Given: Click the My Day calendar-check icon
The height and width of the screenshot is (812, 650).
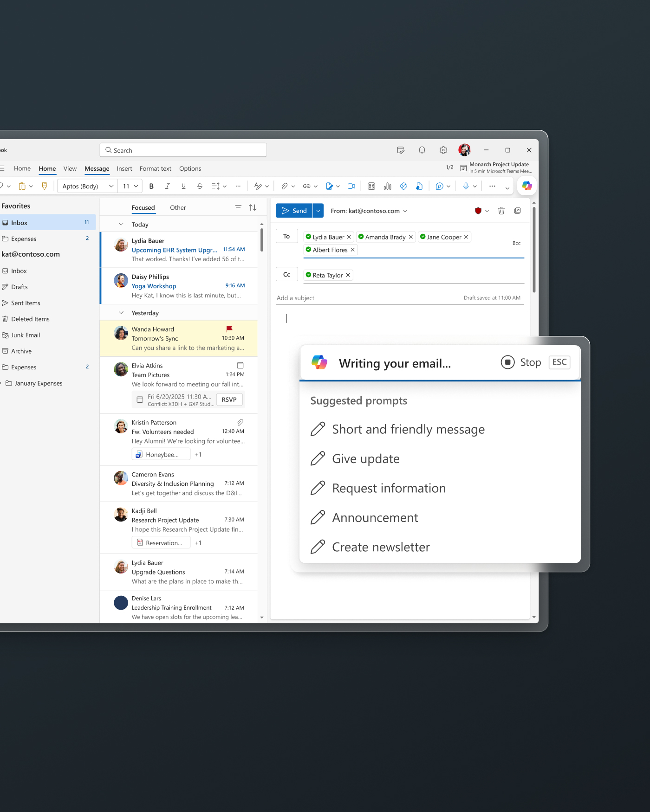Looking at the screenshot, I should pos(401,150).
